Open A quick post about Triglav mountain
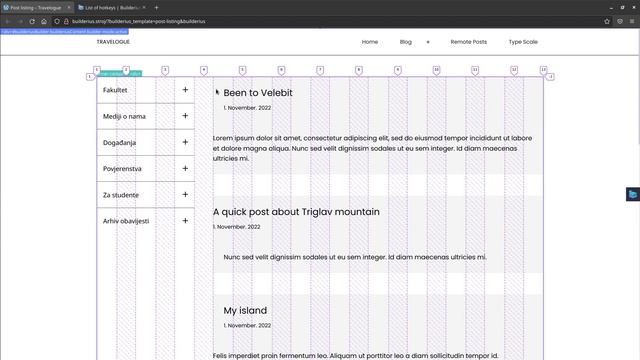Viewport: 640px width, 360px height. pyautogui.click(x=296, y=212)
